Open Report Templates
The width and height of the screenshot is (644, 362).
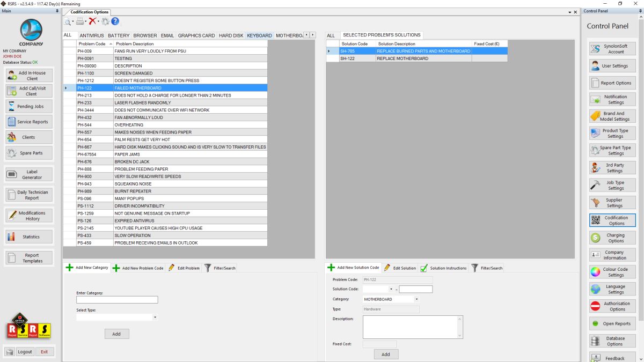point(29,258)
